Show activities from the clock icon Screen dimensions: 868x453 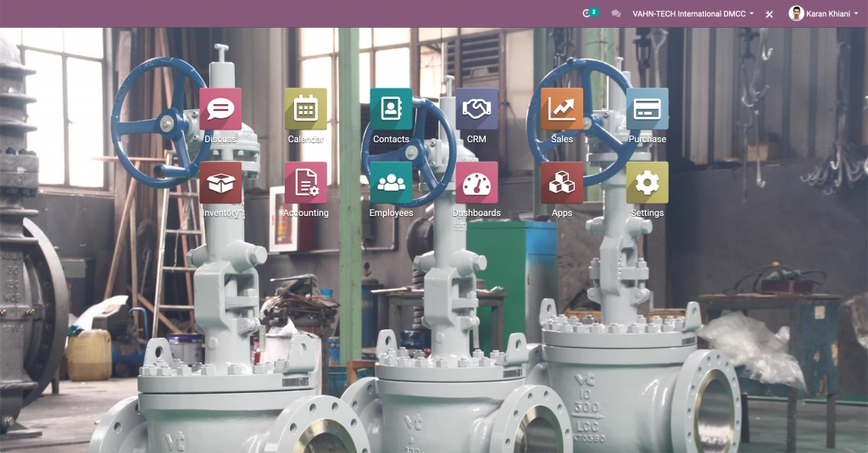coord(588,14)
